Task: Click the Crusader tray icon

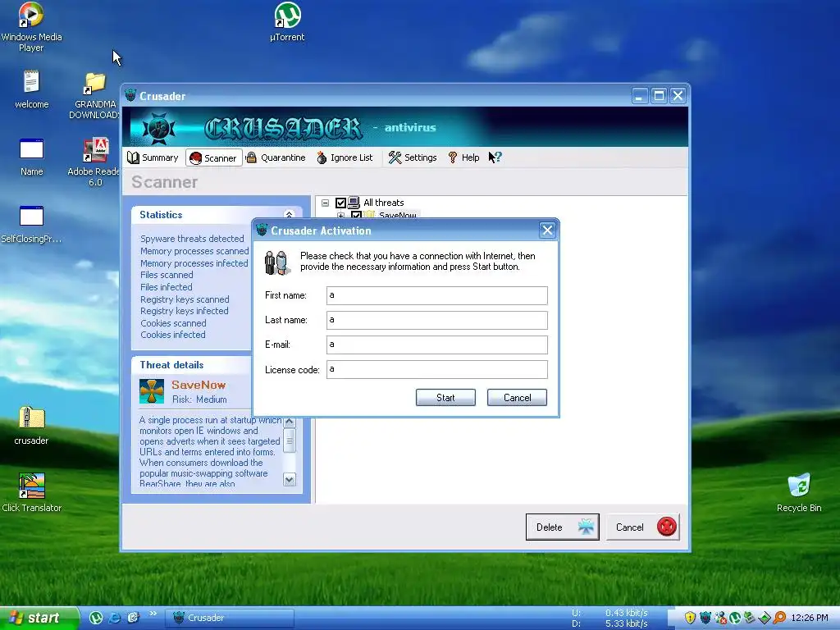Action: coord(705,618)
